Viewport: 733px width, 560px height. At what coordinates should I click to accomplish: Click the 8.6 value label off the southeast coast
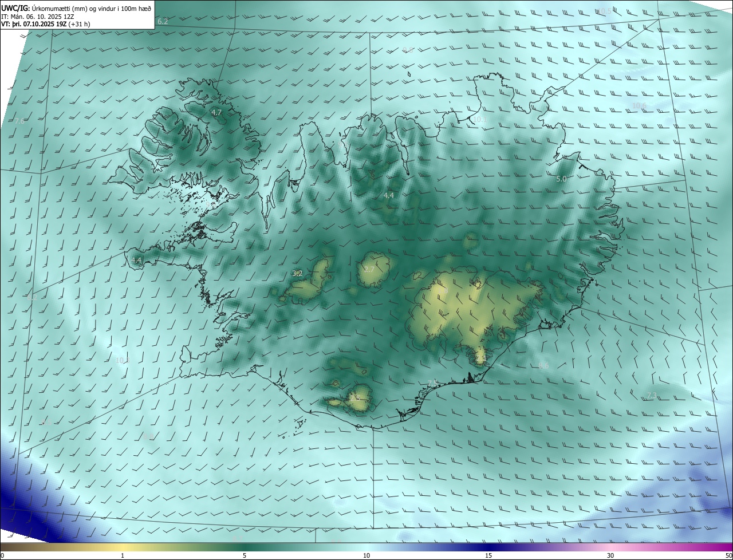pos(544,365)
